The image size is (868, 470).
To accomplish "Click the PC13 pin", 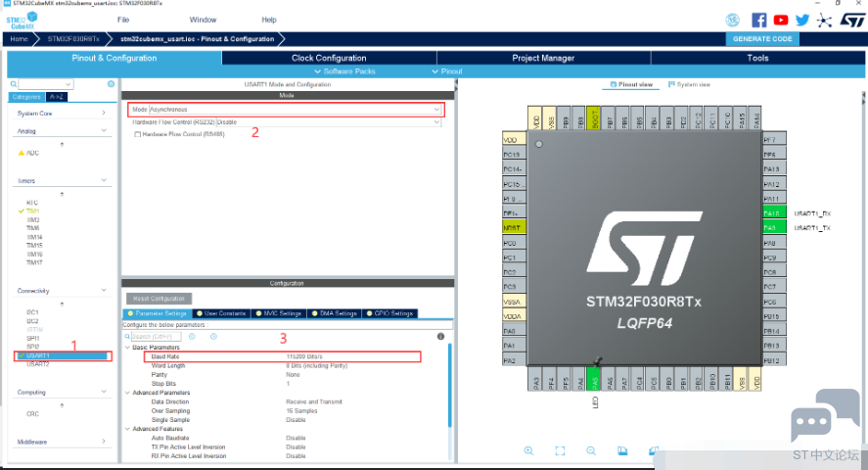I will point(514,155).
